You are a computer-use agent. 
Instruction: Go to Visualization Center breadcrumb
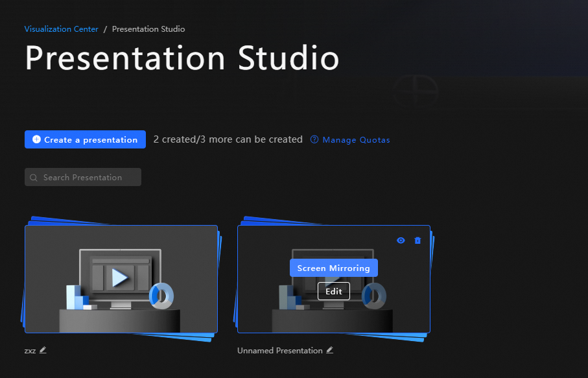click(61, 29)
